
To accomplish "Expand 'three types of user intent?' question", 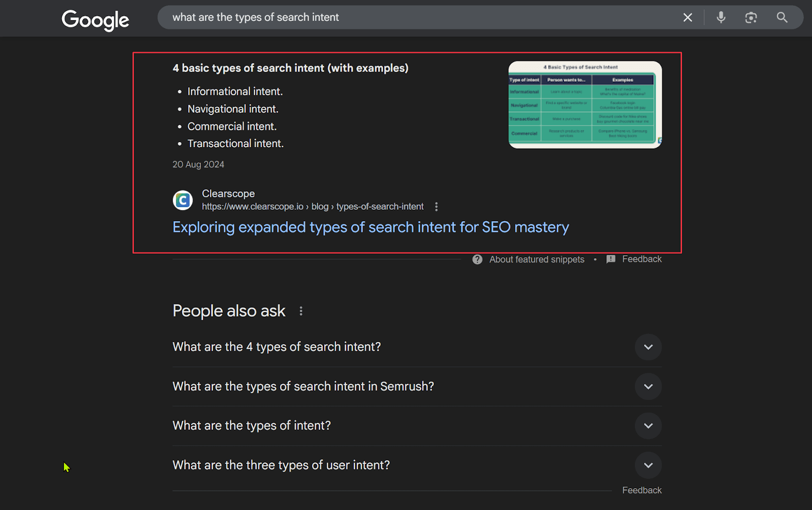I will [417, 465].
